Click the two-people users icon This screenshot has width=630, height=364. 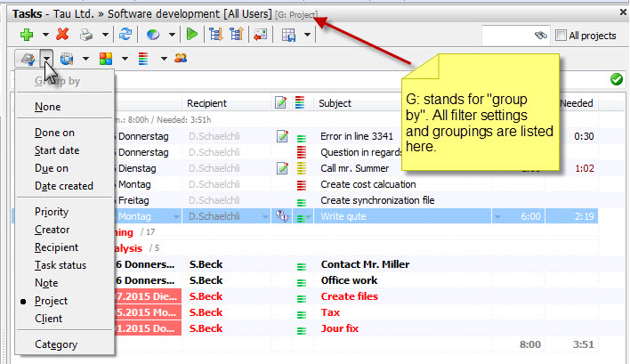[x=181, y=59]
